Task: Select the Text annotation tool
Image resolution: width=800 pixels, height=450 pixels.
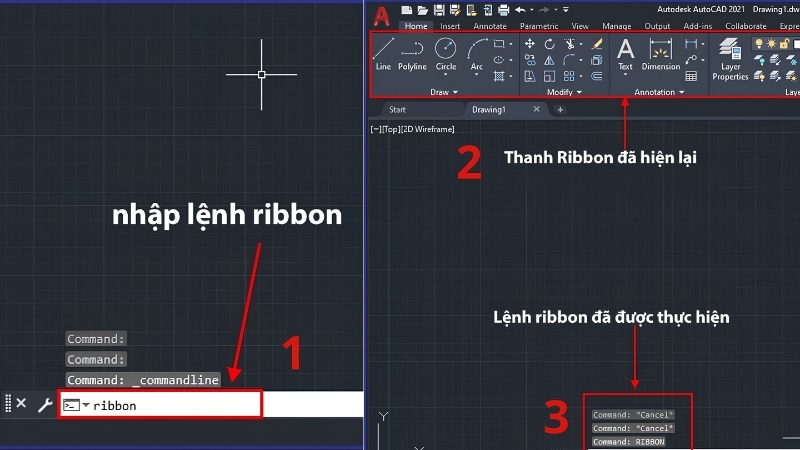Action: point(626,54)
